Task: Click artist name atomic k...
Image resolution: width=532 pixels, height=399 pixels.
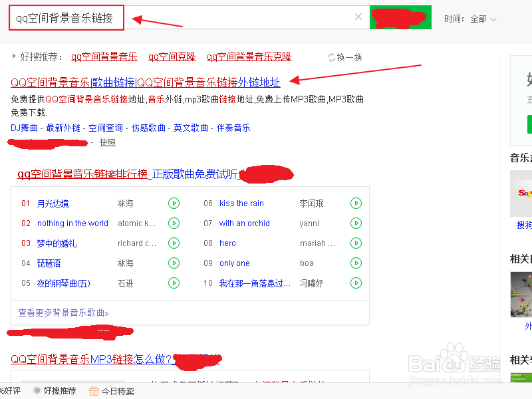Action: click(x=136, y=223)
